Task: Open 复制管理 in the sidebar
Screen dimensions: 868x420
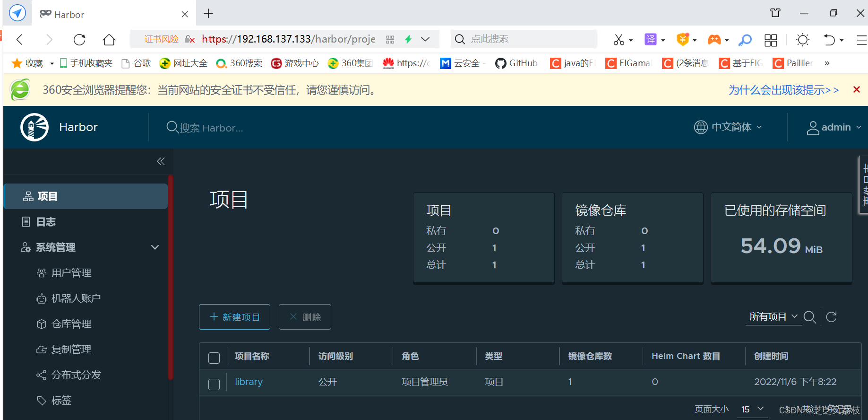Action: (x=71, y=350)
